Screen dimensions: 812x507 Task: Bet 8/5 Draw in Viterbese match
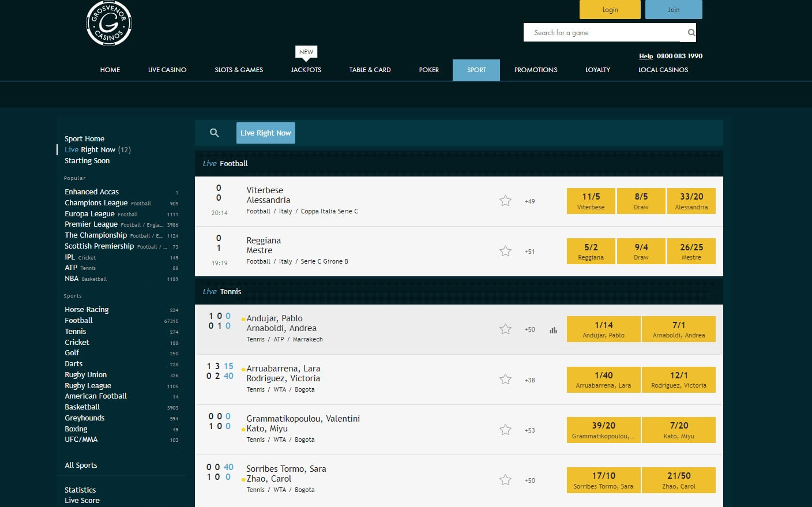(x=641, y=201)
